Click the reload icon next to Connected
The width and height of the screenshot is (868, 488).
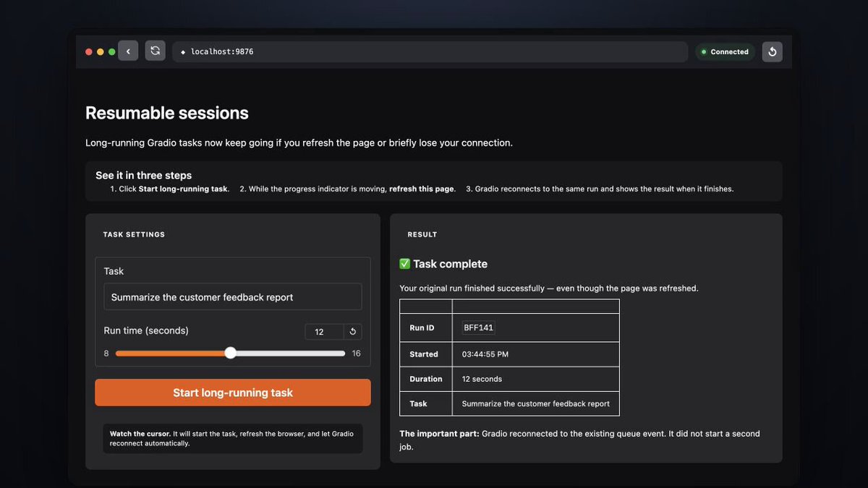(x=773, y=51)
